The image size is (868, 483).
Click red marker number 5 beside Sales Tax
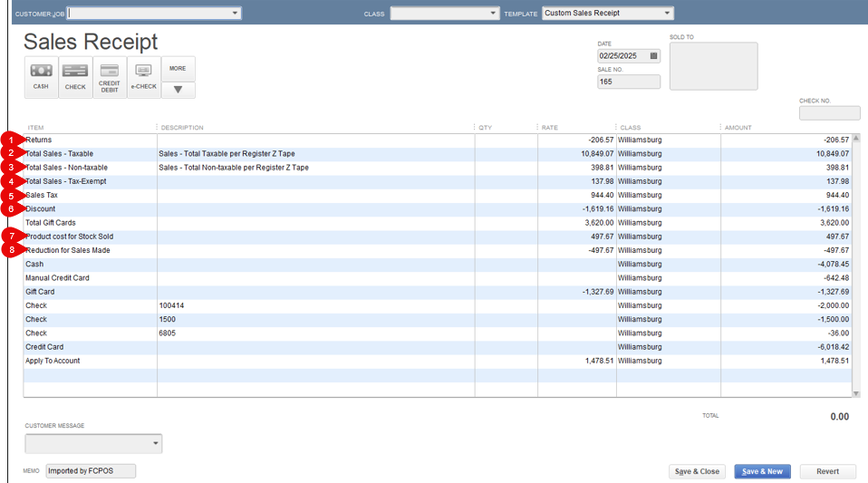[11, 196]
